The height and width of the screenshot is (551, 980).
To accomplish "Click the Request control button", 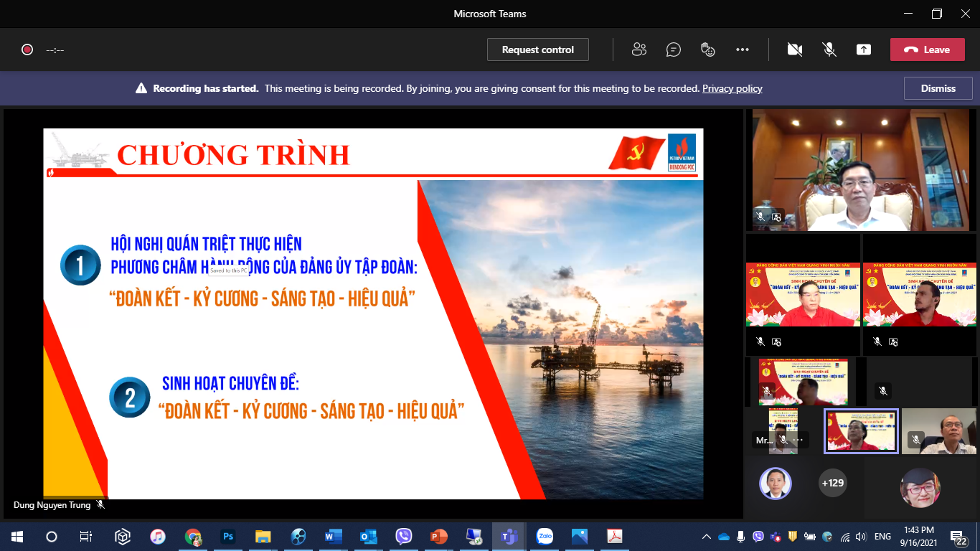I will (x=537, y=50).
